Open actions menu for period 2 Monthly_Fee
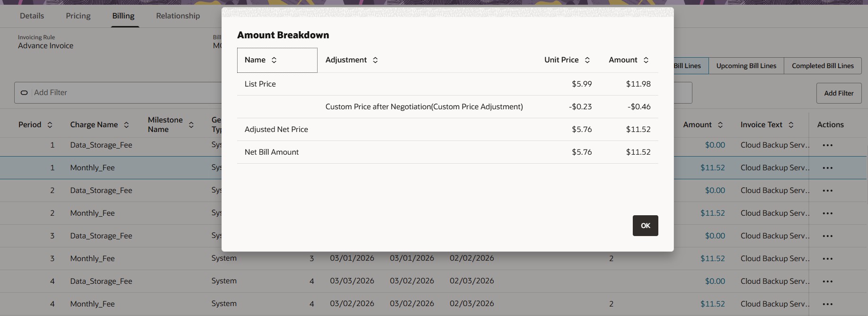This screenshot has width=868, height=316. coord(827,213)
